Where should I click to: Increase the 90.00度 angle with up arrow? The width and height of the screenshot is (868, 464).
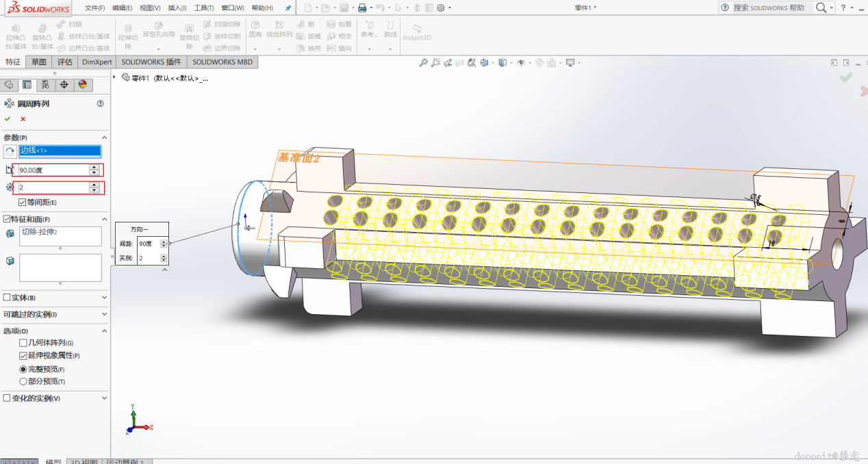click(94, 167)
